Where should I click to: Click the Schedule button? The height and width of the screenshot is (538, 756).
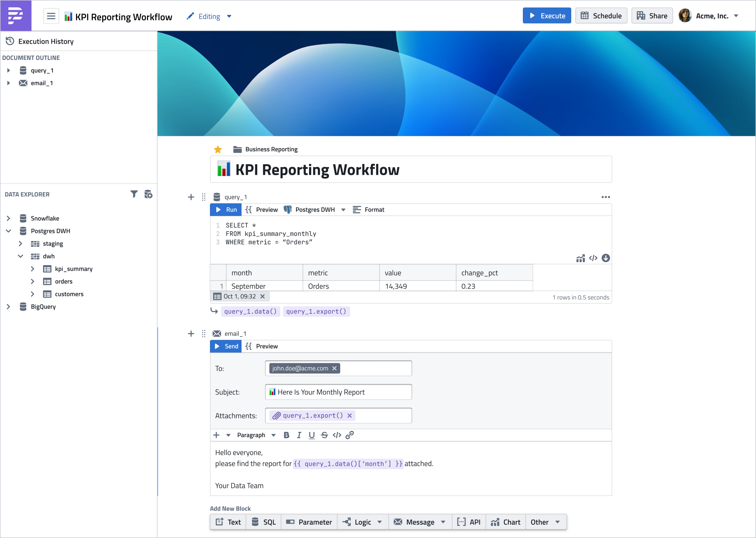pyautogui.click(x=601, y=16)
